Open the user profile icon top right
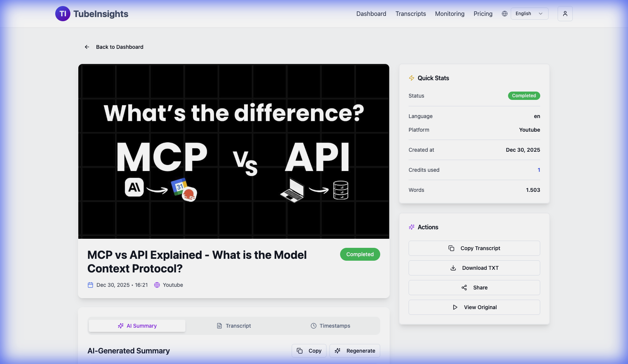This screenshot has width=628, height=364. coord(565,13)
